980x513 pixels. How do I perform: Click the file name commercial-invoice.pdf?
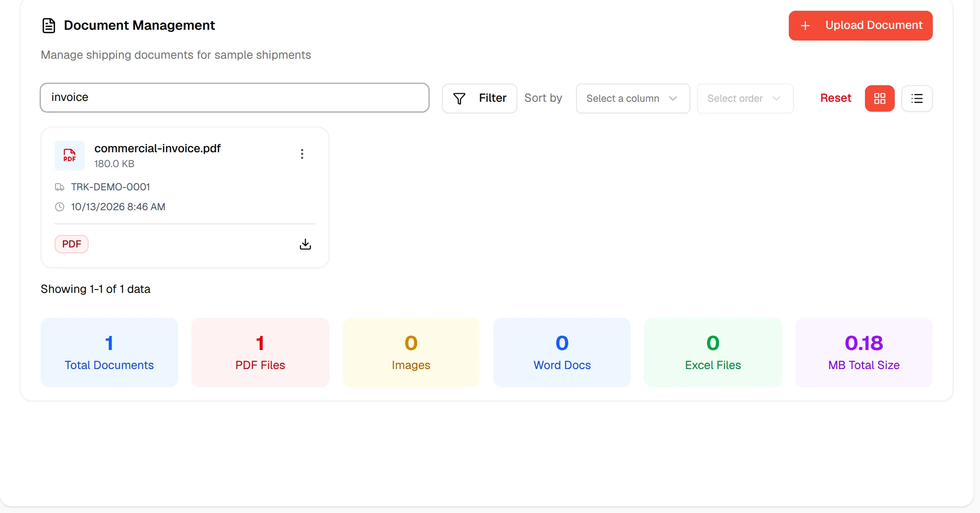[157, 148]
